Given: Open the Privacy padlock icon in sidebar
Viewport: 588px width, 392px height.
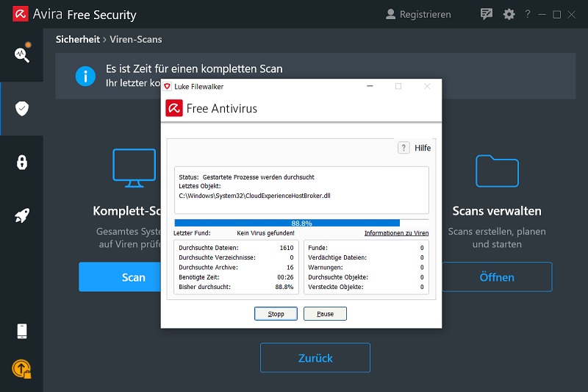Looking at the screenshot, I should (x=22, y=163).
